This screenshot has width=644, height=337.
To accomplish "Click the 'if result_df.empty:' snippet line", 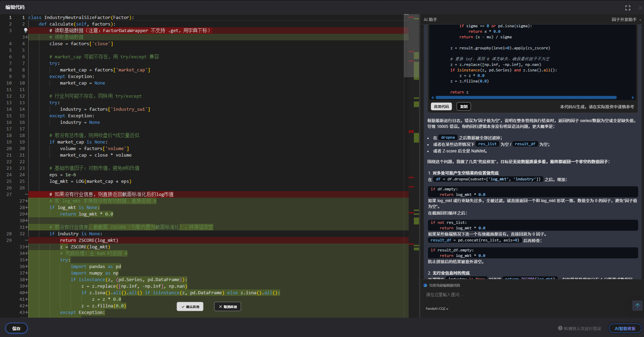I will click(452, 250).
